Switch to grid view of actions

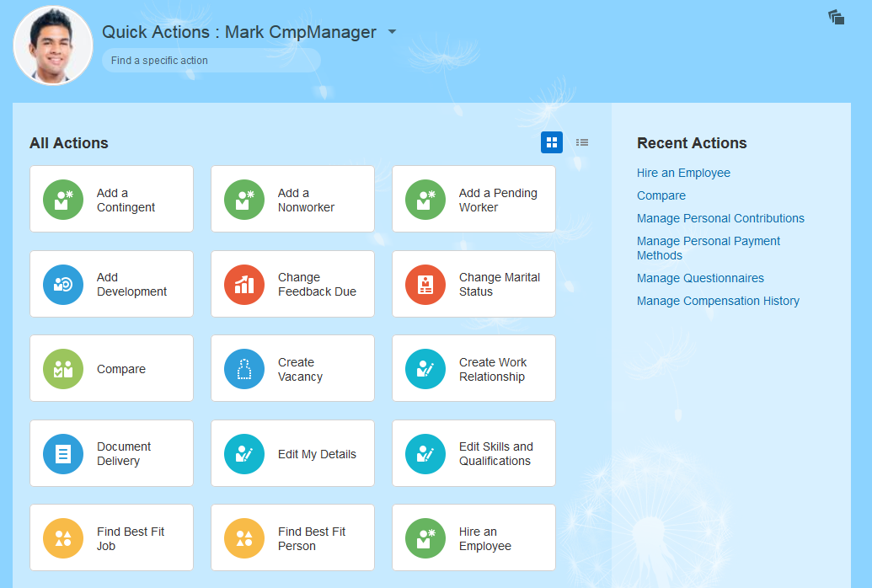coord(552,142)
